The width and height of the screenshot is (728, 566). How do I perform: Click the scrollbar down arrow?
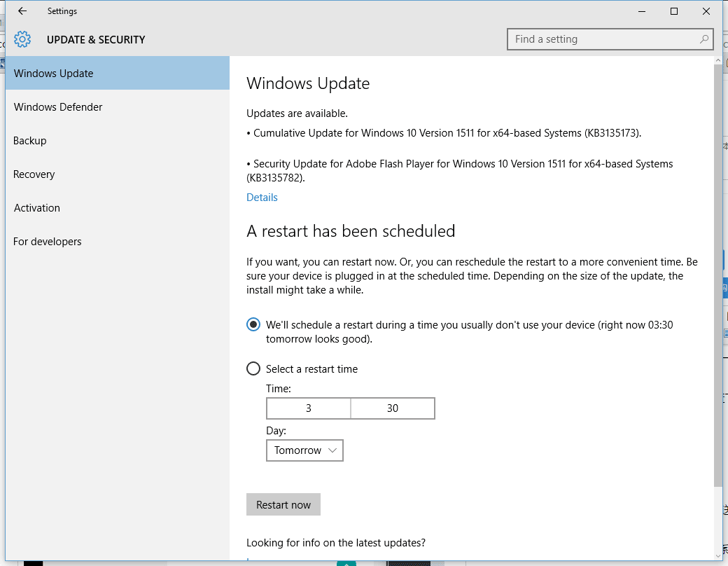pyautogui.click(x=717, y=554)
